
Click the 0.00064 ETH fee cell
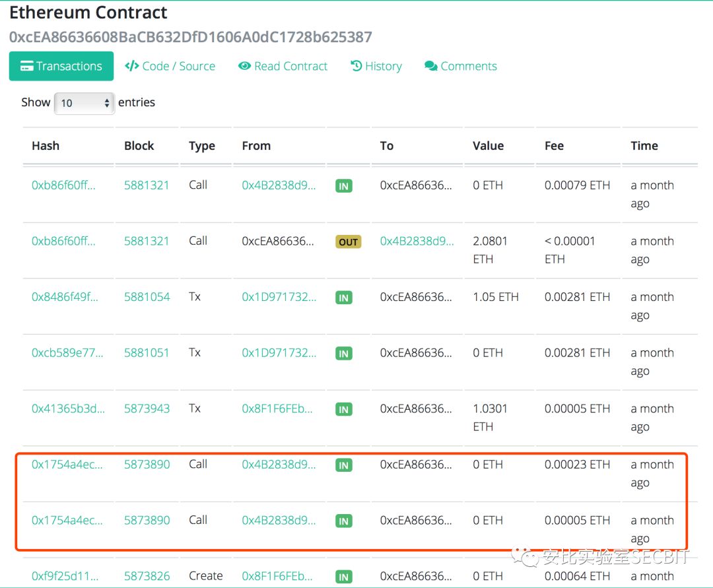click(x=577, y=577)
